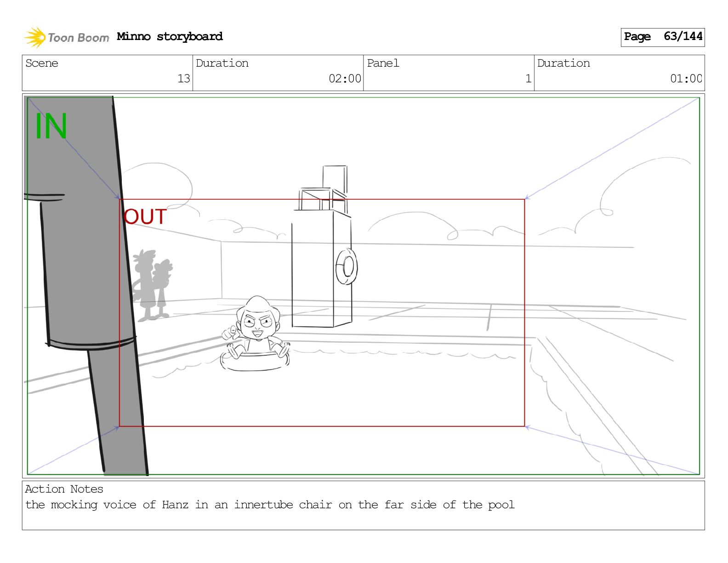Image resolution: width=728 pixels, height=563 pixels.
Task: Click the two grey silhouetted figures
Action: [152, 285]
